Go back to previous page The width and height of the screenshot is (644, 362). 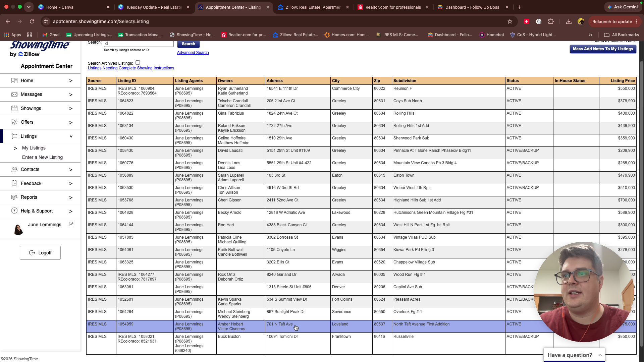(8, 21)
